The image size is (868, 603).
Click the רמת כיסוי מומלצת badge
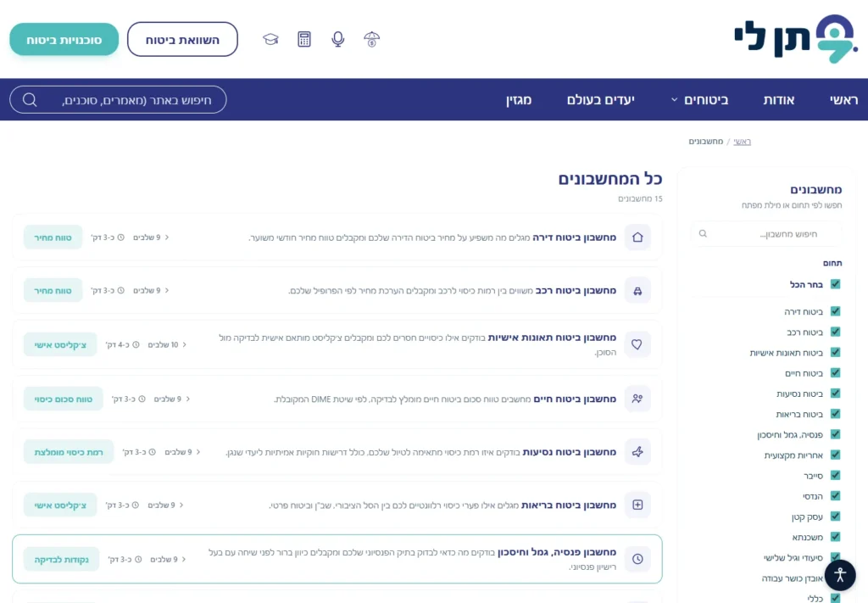(x=69, y=452)
